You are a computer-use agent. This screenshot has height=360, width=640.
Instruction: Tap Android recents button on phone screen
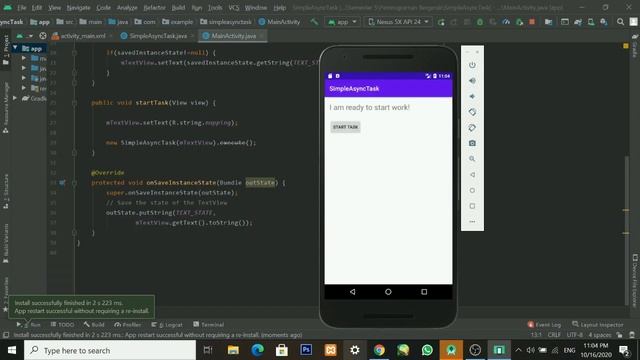424,292
